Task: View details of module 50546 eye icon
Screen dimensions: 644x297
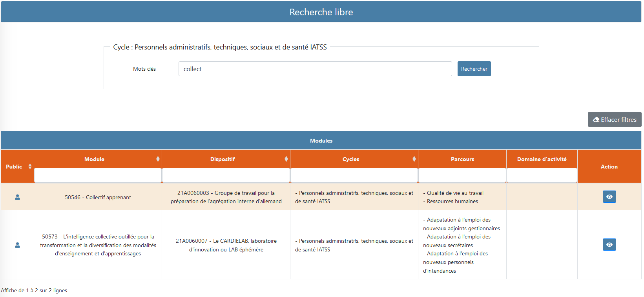Action: point(609,197)
